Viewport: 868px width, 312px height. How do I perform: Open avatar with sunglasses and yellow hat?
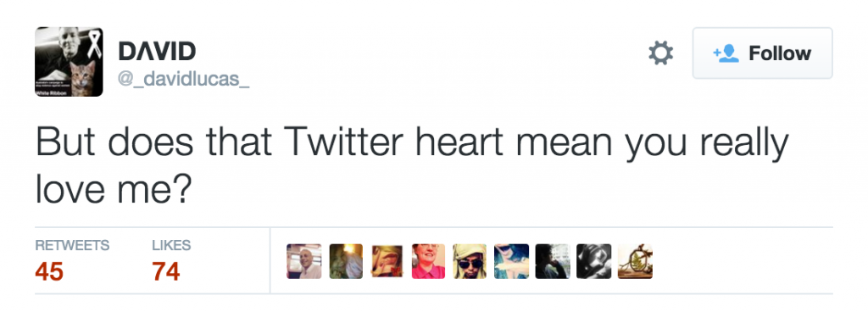(x=470, y=261)
